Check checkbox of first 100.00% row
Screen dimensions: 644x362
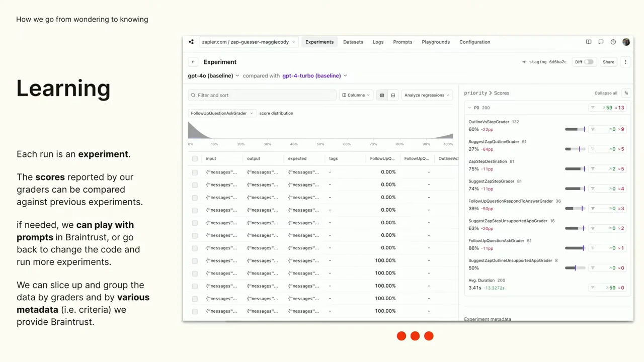(195, 260)
